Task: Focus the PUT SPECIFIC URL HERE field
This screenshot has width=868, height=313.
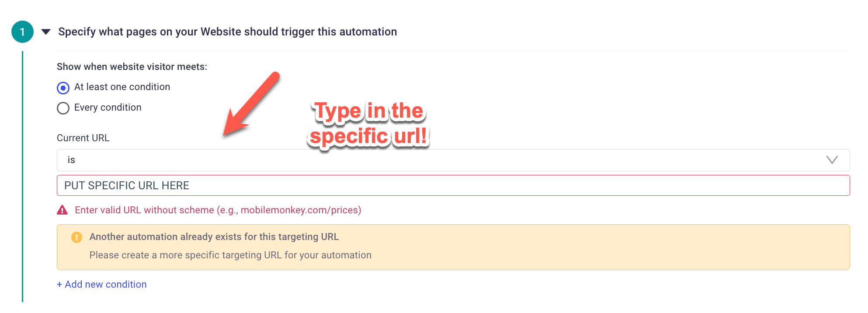Action: 453,185
